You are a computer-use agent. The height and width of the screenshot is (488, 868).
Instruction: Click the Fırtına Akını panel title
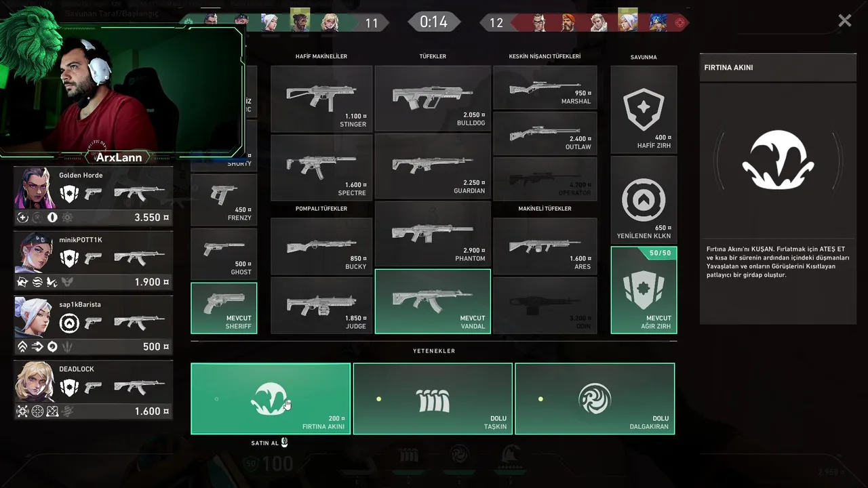pyautogui.click(x=728, y=68)
